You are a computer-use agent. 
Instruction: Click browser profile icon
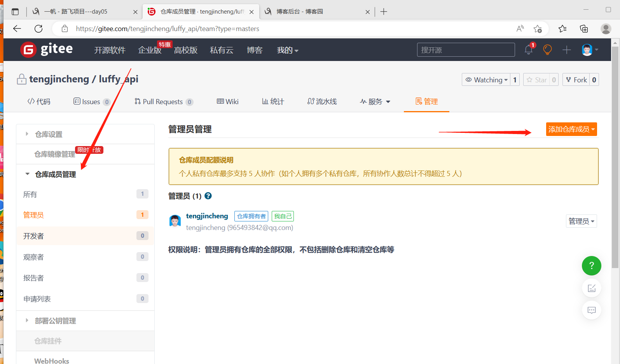606,28
